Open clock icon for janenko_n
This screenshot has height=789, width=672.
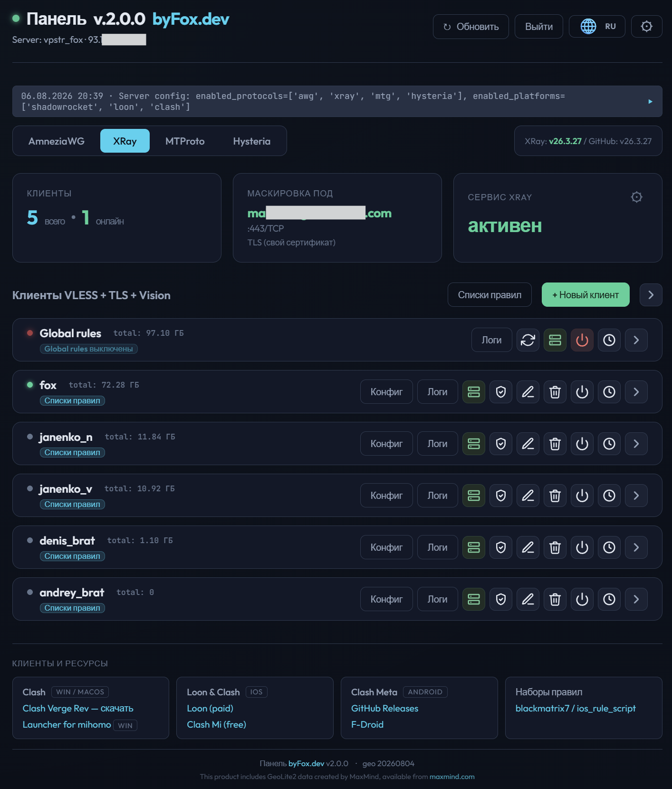609,444
